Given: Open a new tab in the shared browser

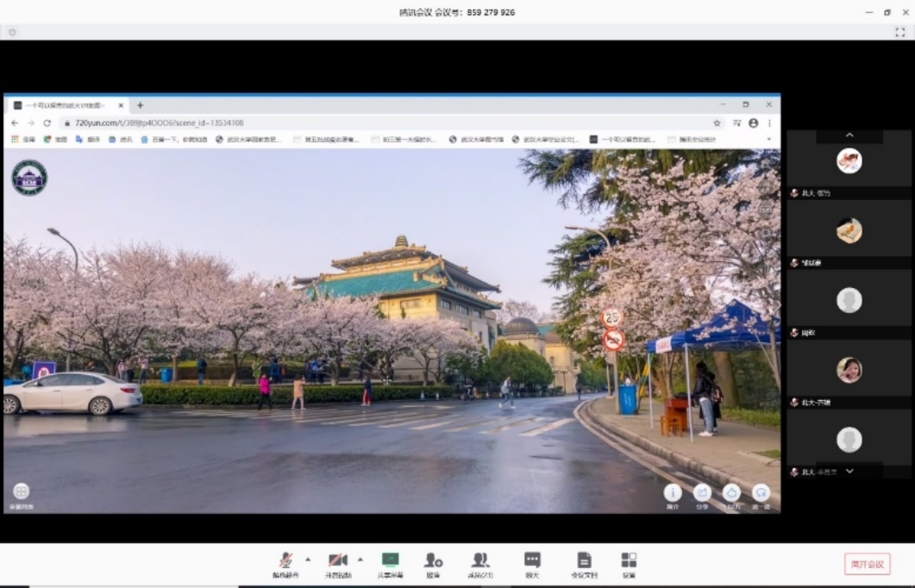Looking at the screenshot, I should click(141, 105).
